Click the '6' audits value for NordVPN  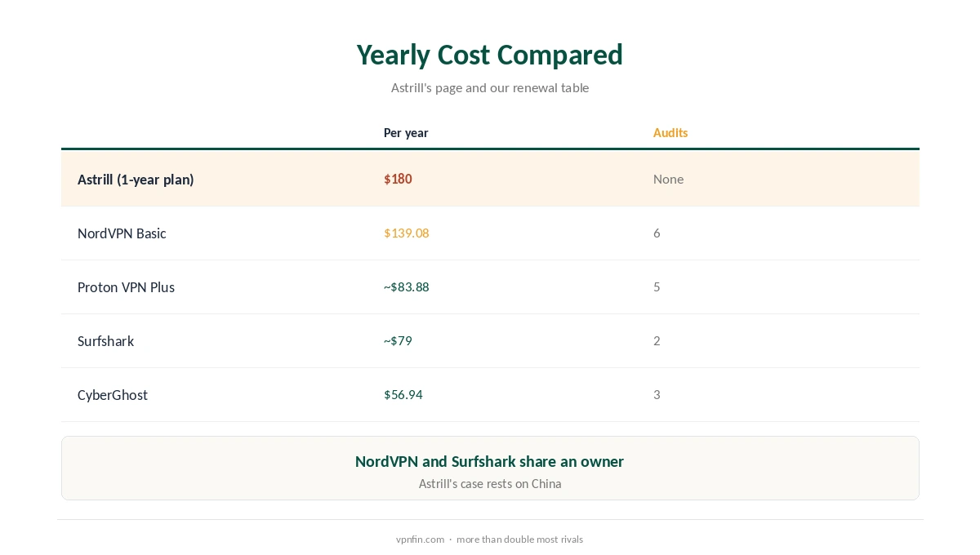click(x=657, y=233)
